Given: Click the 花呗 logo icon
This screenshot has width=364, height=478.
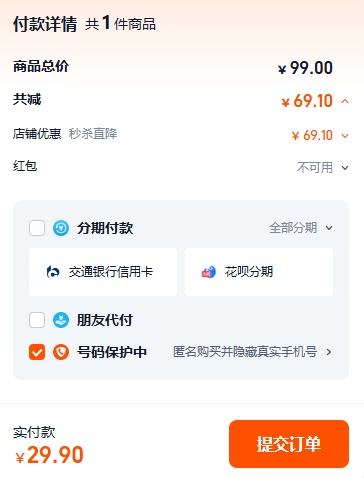Looking at the screenshot, I should (209, 272).
